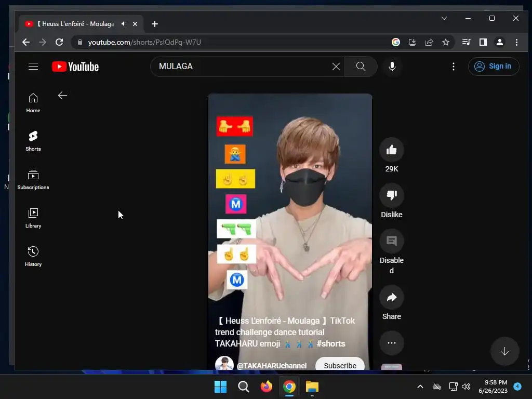
Task: Open the YouTube hamburger guide menu
Action: coord(33,66)
